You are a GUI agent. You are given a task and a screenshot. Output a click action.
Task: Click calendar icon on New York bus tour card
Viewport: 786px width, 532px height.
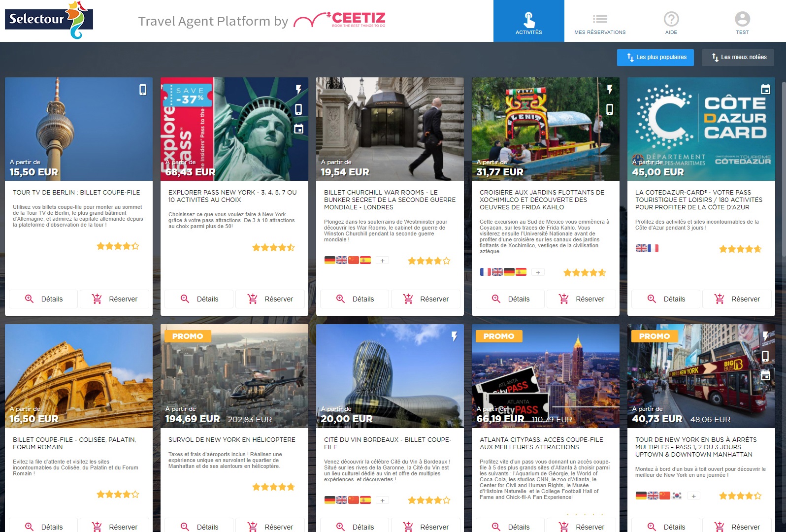(x=765, y=375)
